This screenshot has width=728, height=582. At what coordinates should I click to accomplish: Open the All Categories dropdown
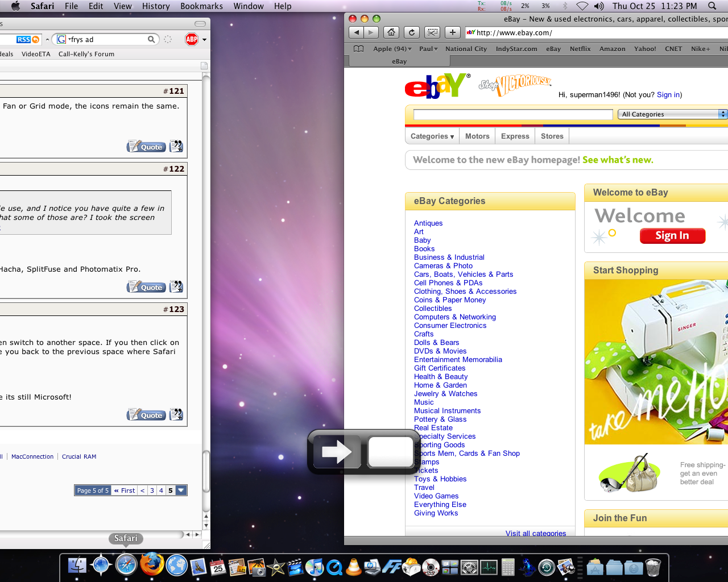pos(672,114)
